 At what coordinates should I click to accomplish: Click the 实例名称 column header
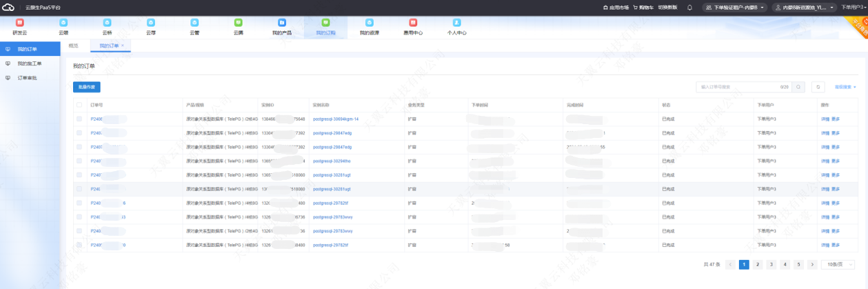[x=321, y=105]
